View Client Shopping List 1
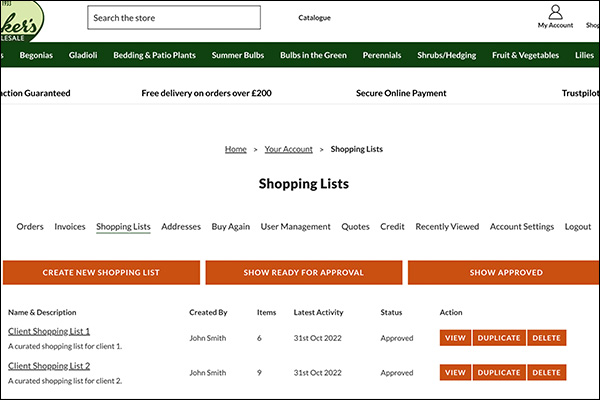Image resolution: width=600 pixels, height=400 pixels. 455,338
